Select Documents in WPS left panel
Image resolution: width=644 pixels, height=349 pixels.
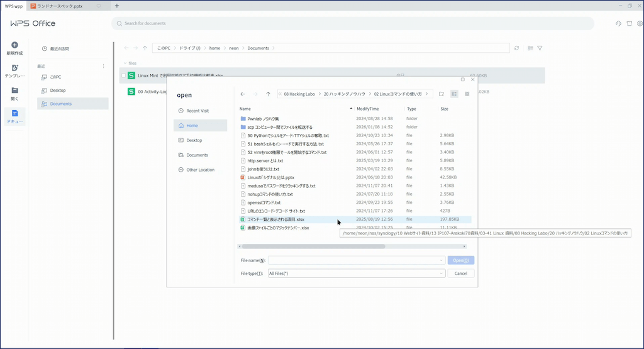click(73, 104)
